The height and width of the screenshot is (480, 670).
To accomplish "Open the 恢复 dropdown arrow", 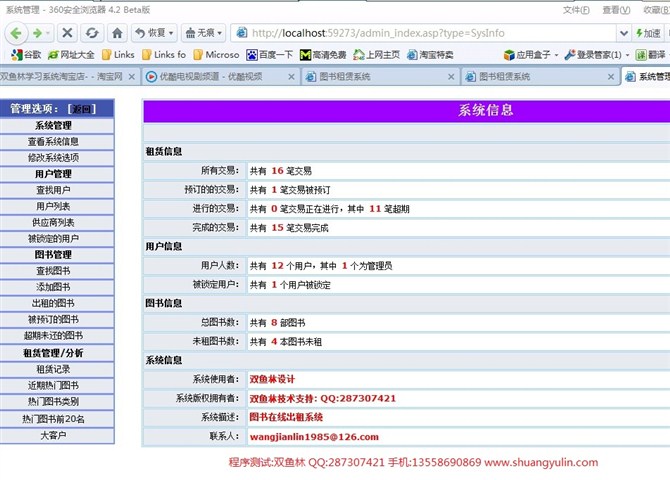I will pyautogui.click(x=171, y=33).
